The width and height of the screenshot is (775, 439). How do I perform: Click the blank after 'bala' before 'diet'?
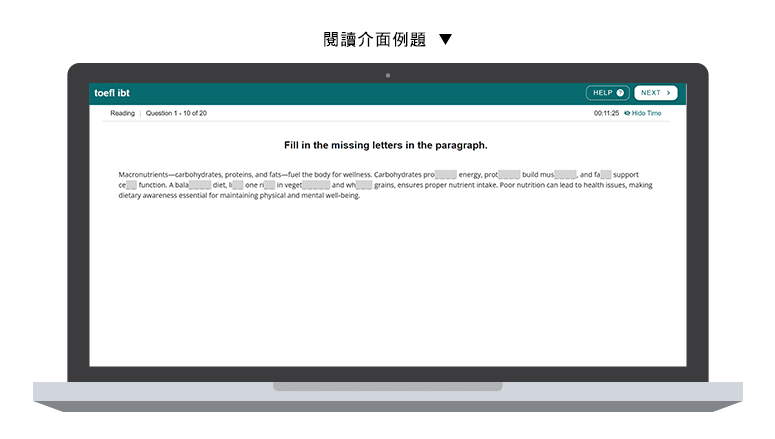point(200,185)
